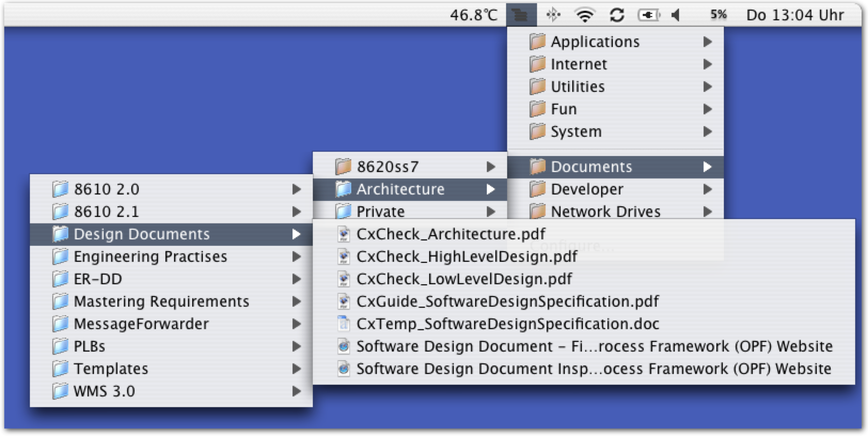This screenshot has width=868, height=436.
Task: Click the folder launcher menu bar icon
Action: 520,15
